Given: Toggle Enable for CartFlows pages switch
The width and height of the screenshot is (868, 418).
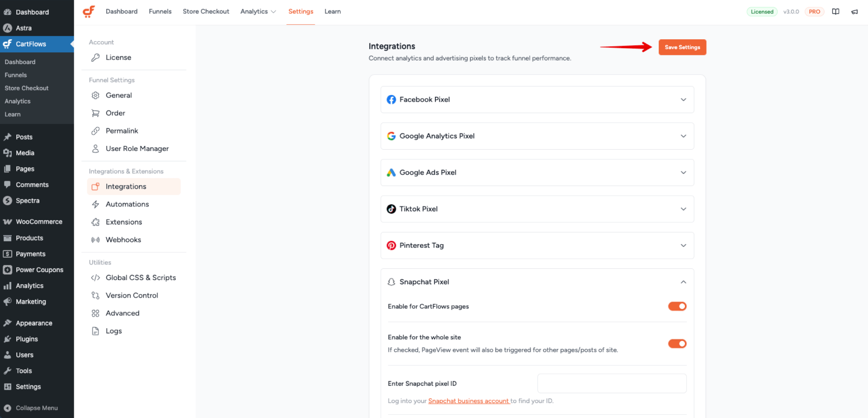Looking at the screenshot, I should (x=677, y=306).
